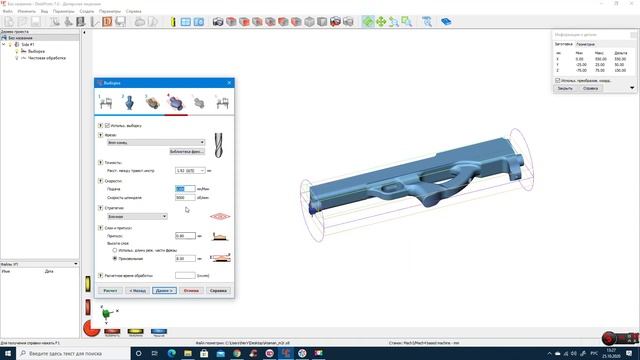
Task: Open Chrome from taskbar
Action: point(237,353)
